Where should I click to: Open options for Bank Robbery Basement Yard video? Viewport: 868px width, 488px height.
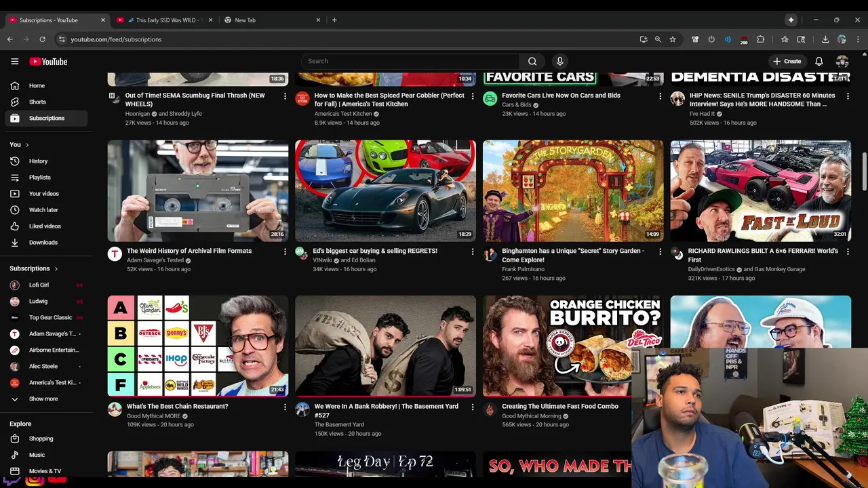point(473,407)
